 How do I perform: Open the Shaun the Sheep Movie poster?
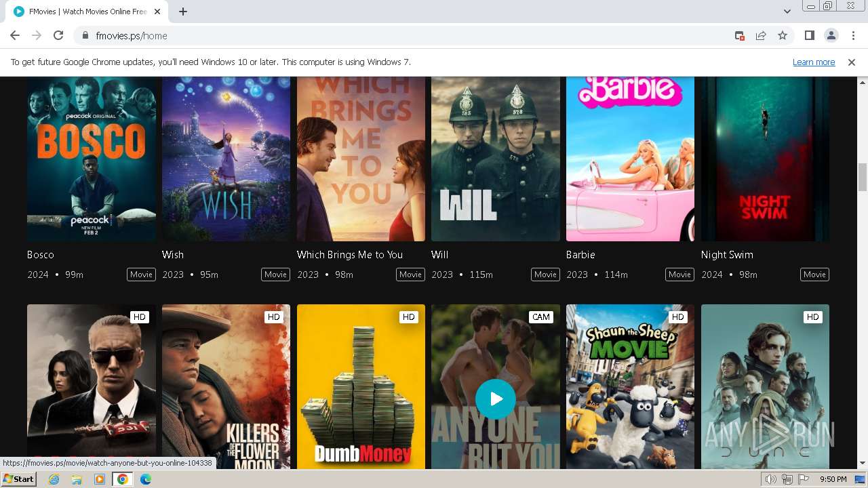[x=630, y=386]
